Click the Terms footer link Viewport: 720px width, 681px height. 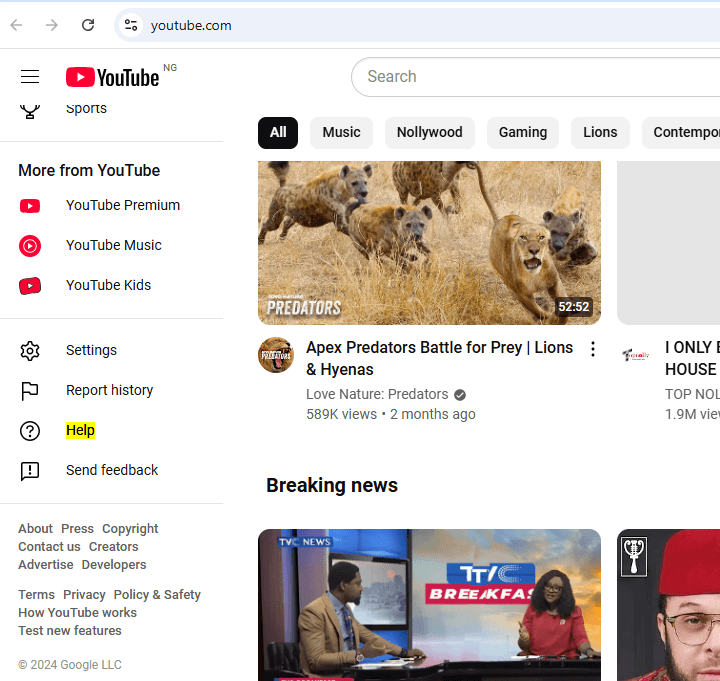(x=36, y=595)
